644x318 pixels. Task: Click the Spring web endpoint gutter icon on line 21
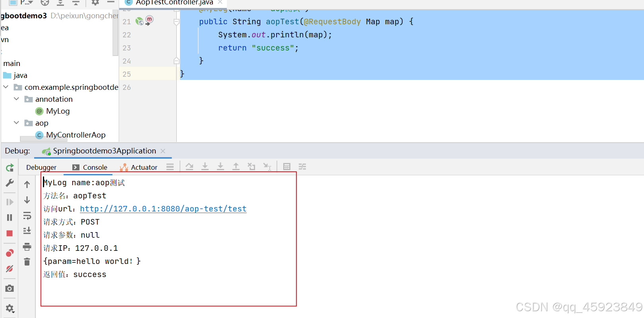point(139,21)
